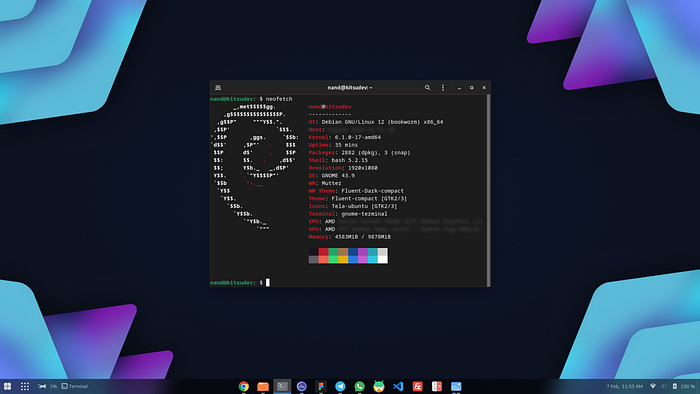Click the Resolution 1920x1080 line
Image resolution: width=700 pixels, height=394 pixels.
pyautogui.click(x=343, y=168)
